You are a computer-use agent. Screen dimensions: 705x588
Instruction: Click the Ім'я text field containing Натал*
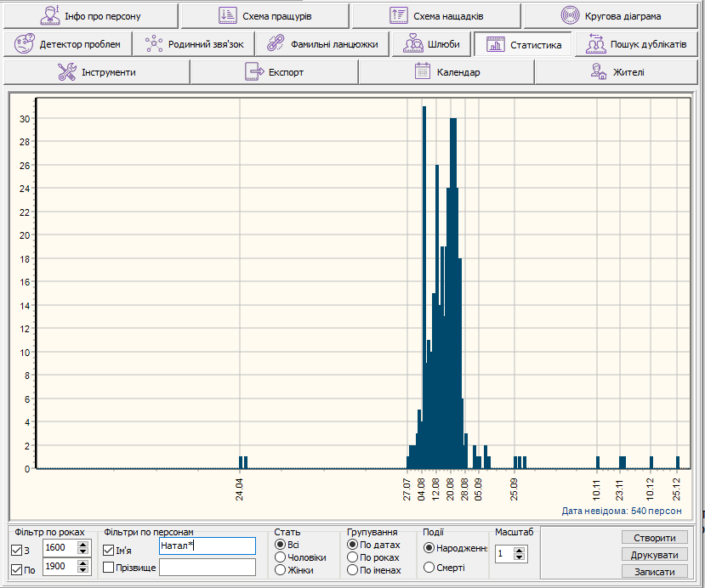pos(207,546)
